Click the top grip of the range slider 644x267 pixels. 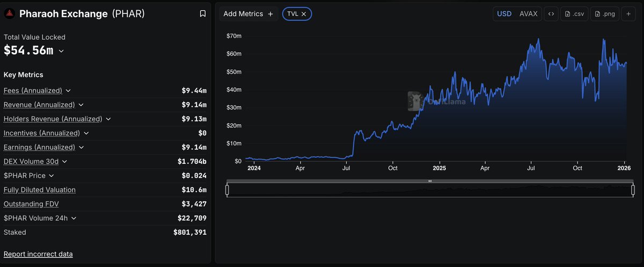[430, 181]
